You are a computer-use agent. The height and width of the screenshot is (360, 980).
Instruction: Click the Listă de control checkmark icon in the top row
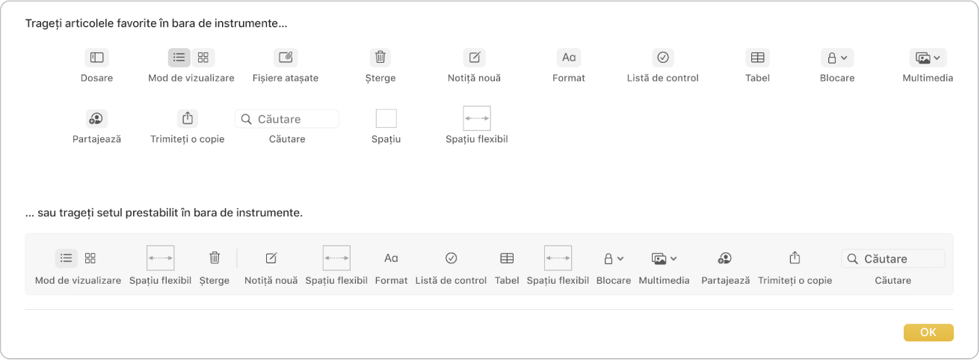click(662, 57)
